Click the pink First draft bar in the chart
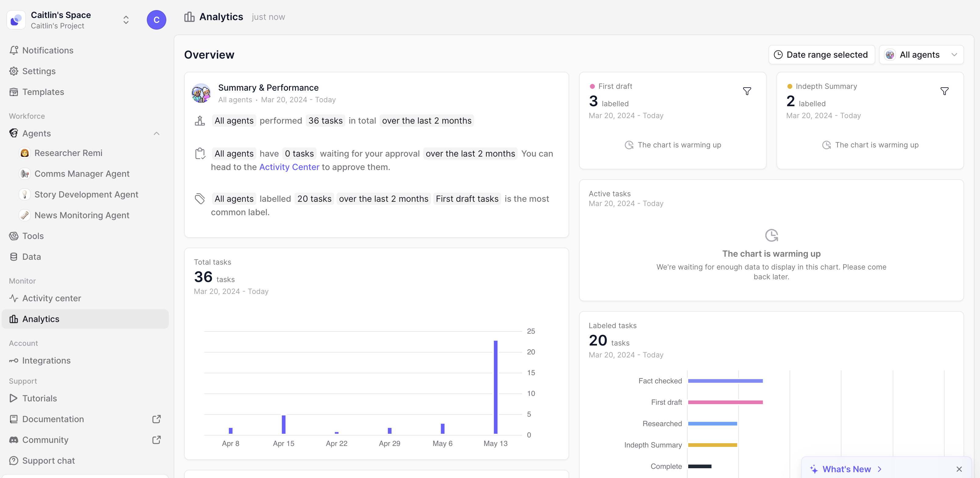This screenshot has width=980, height=478. [x=725, y=402]
